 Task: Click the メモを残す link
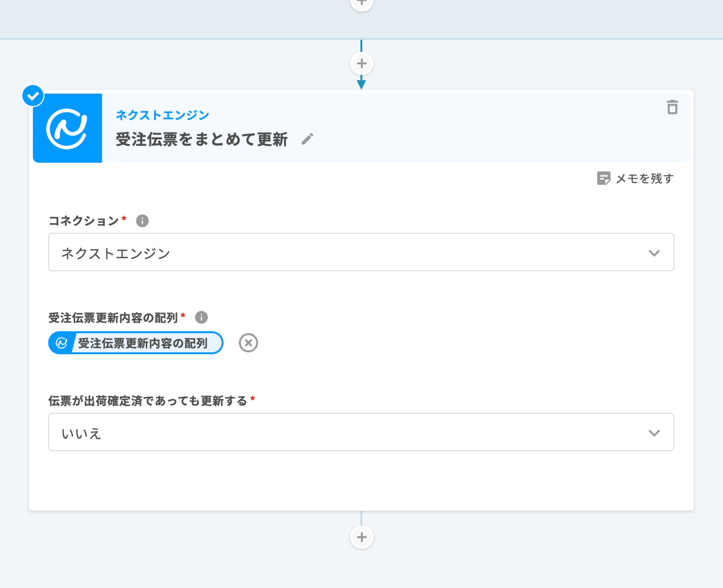(644, 178)
